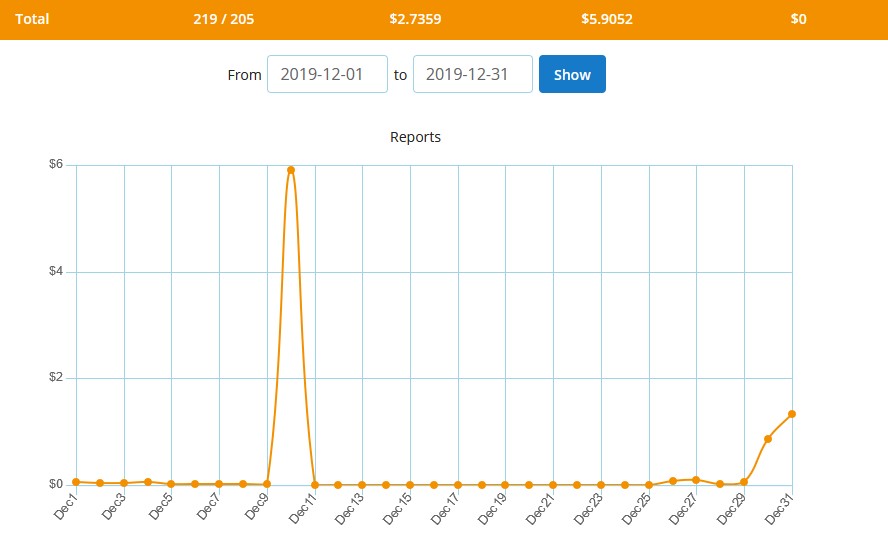This screenshot has width=888, height=534.
Task: Select the Dec 10 peak data point
Action: pos(291,170)
